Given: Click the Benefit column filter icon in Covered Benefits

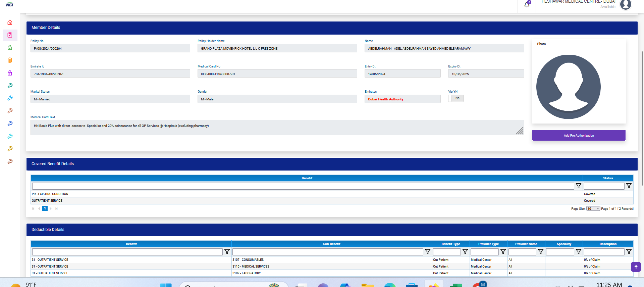Looking at the screenshot, I should pos(578,186).
